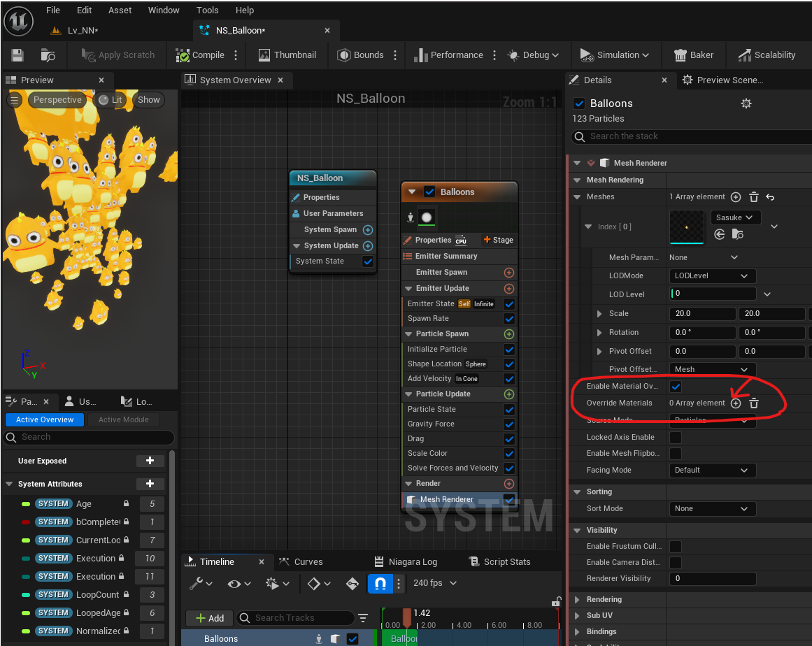Click the Unreal Engine logo icon

tap(19, 21)
